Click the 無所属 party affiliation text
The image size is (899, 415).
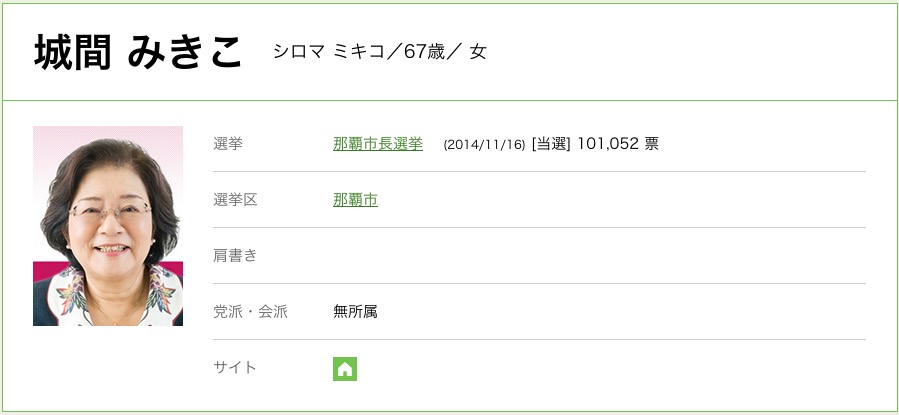click(x=355, y=312)
